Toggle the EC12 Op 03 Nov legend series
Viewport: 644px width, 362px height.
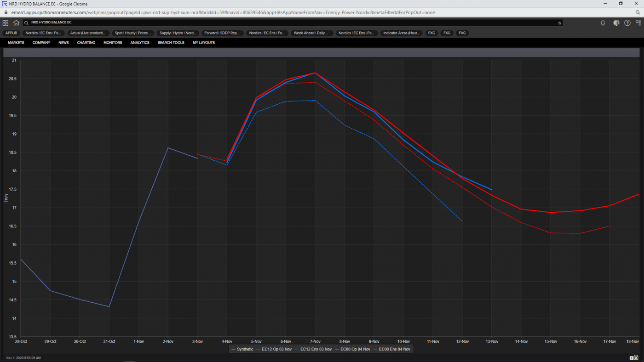coord(274,350)
